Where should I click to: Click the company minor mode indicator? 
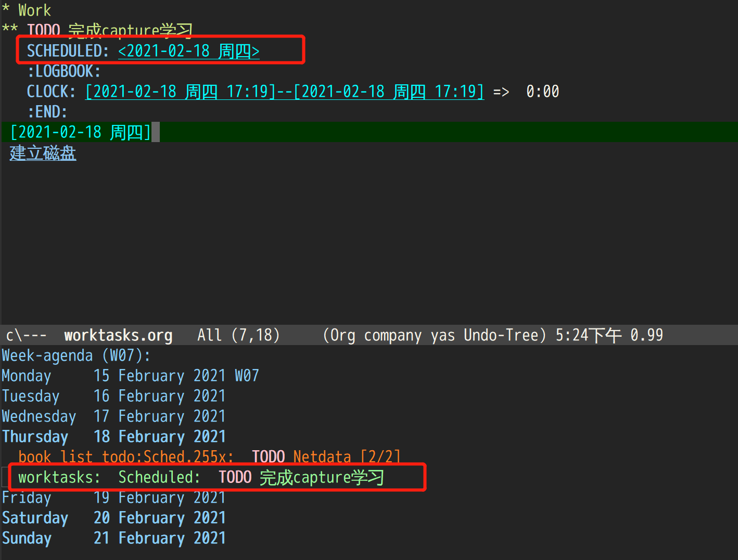click(x=393, y=335)
